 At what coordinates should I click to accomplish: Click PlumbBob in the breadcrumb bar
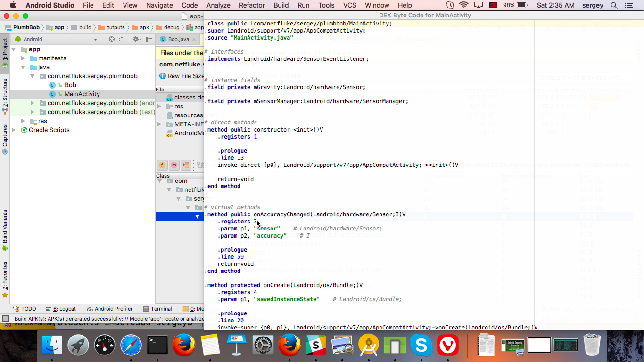click(22, 27)
